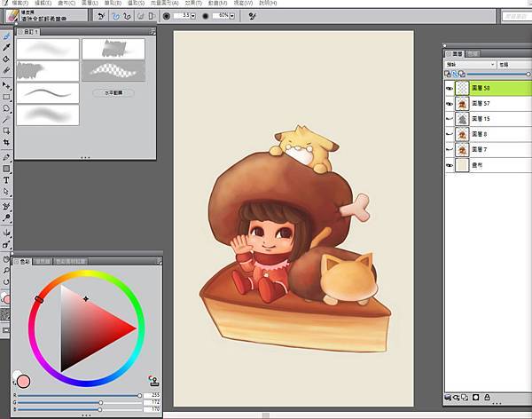Show hidden layer 8
The image size is (532, 419).
(450, 134)
